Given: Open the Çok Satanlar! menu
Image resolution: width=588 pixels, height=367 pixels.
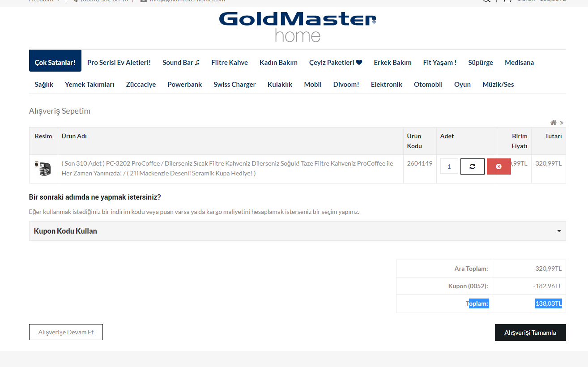Looking at the screenshot, I should (x=55, y=60).
